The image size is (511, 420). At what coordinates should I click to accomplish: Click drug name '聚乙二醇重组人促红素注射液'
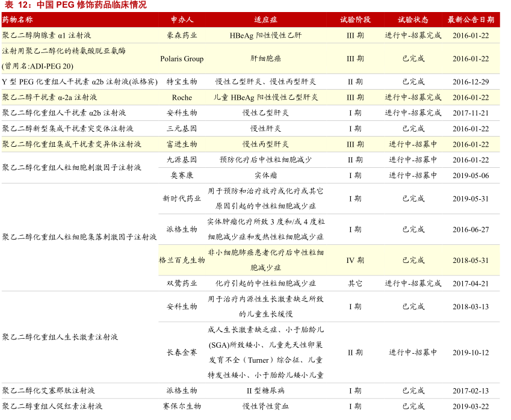pos(52,406)
